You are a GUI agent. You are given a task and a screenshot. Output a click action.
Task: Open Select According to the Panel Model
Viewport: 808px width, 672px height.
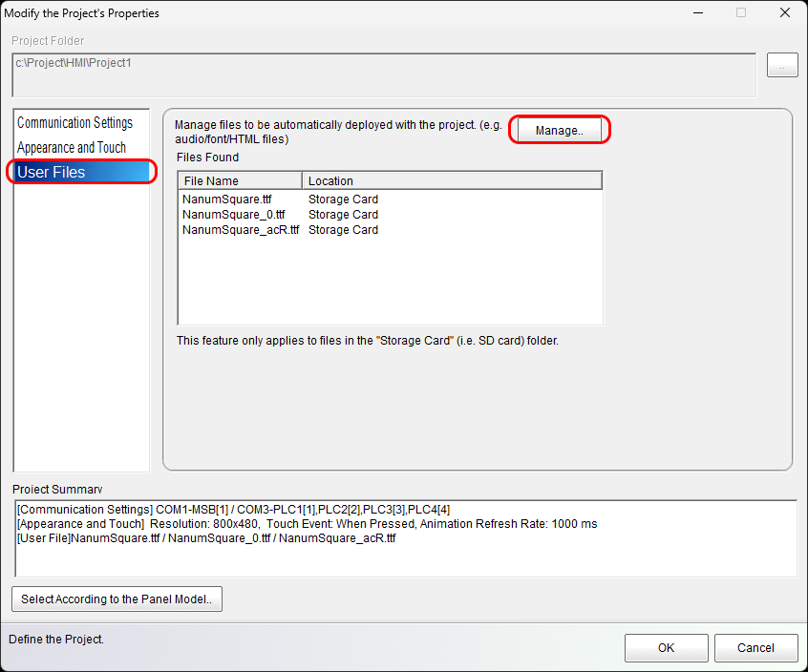click(117, 599)
